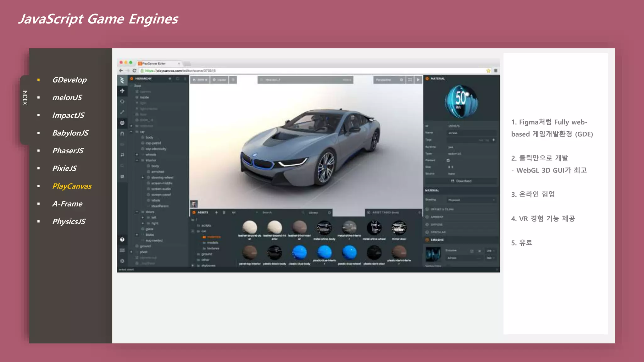The width and height of the screenshot is (644, 362).
Task: Toggle the magnet snap icon
Action: [122, 134]
